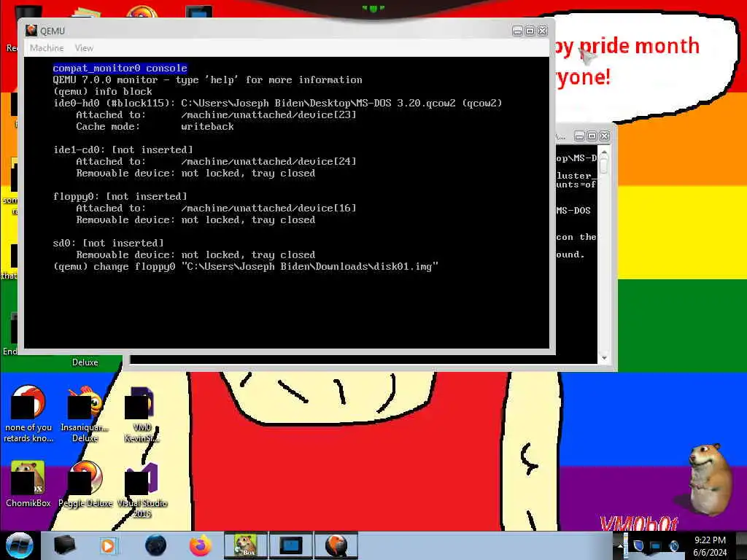The image size is (747, 560).
Task: Open ChomikBox desktop icon
Action: coord(28,484)
